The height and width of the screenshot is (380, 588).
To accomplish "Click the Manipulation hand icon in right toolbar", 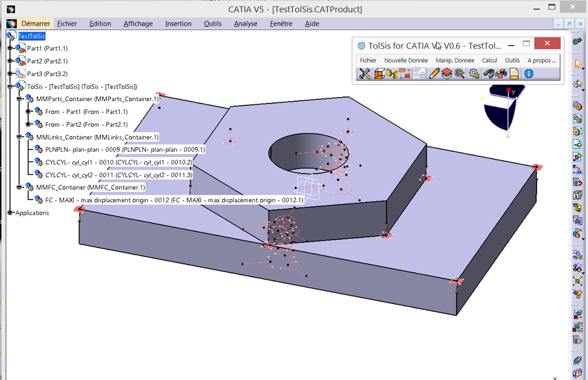I will point(577,255).
